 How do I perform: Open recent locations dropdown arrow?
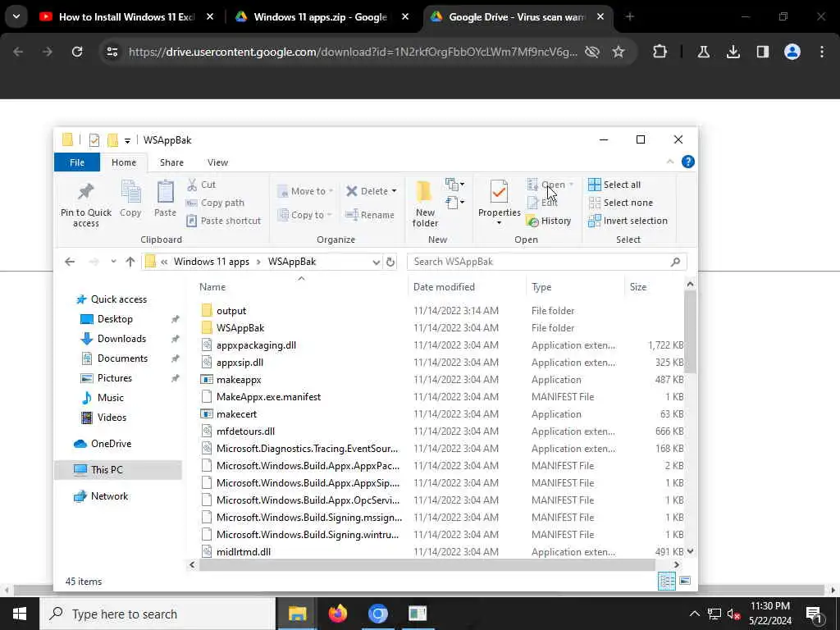click(x=113, y=262)
